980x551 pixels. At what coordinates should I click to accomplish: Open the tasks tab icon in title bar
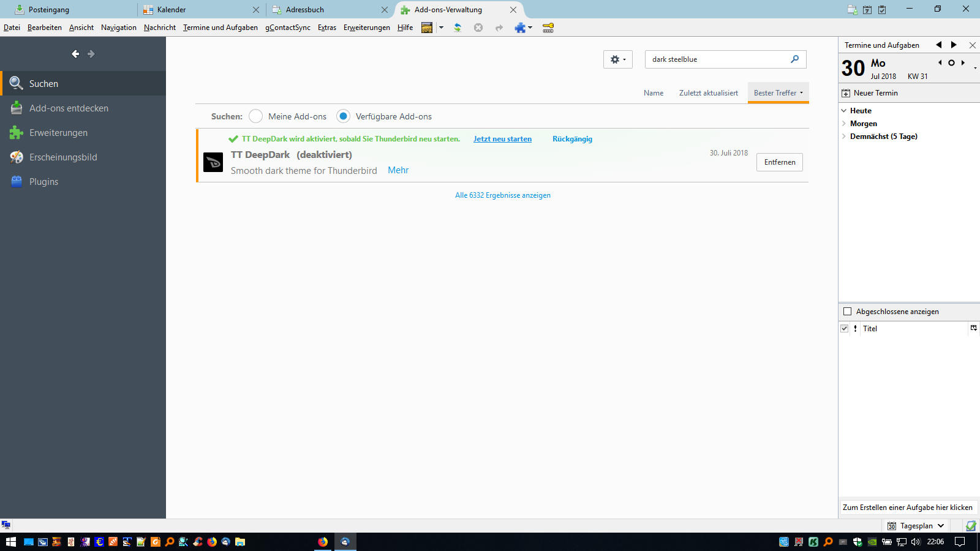pyautogui.click(x=882, y=9)
